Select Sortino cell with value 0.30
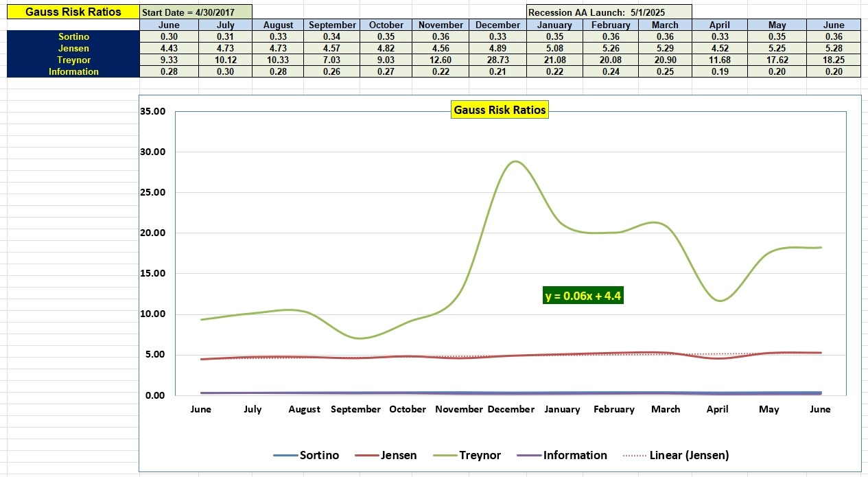The width and height of the screenshot is (868, 477). [x=169, y=36]
